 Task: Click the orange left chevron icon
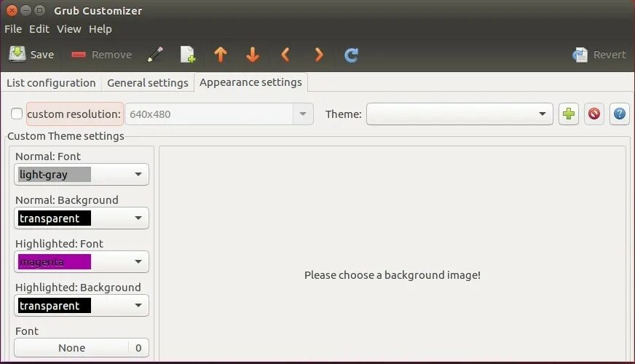pos(285,55)
